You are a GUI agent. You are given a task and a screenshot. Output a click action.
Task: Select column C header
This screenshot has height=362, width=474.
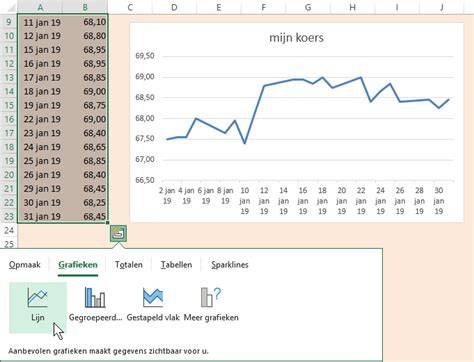[x=130, y=7]
